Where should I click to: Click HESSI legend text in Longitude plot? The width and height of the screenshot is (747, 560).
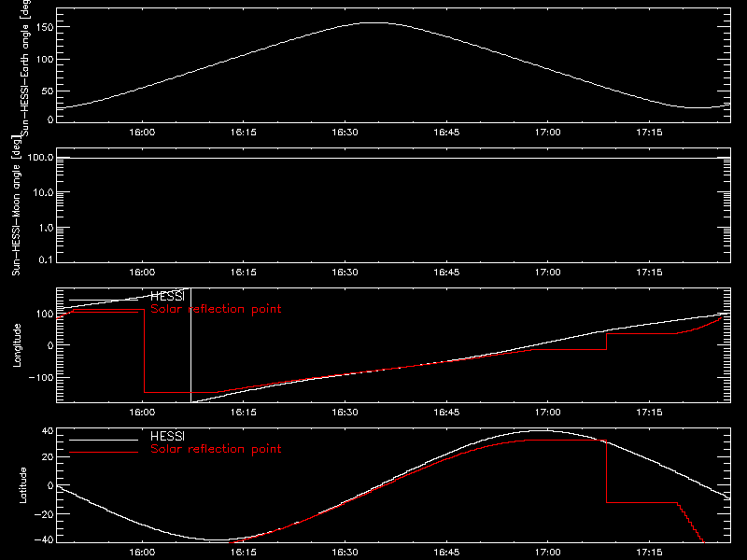(x=167, y=296)
